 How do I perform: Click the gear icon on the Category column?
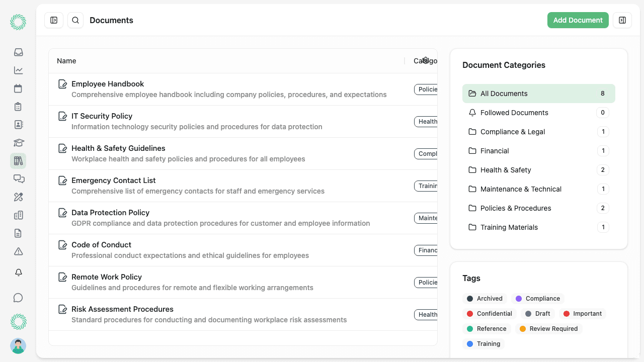tap(425, 60)
